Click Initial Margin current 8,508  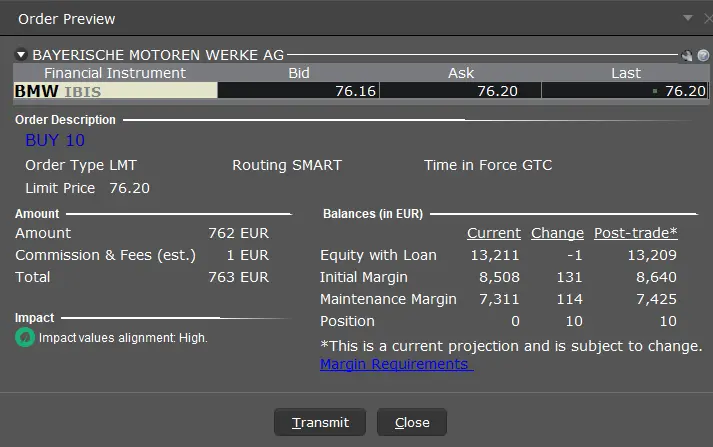pyautogui.click(x=499, y=277)
